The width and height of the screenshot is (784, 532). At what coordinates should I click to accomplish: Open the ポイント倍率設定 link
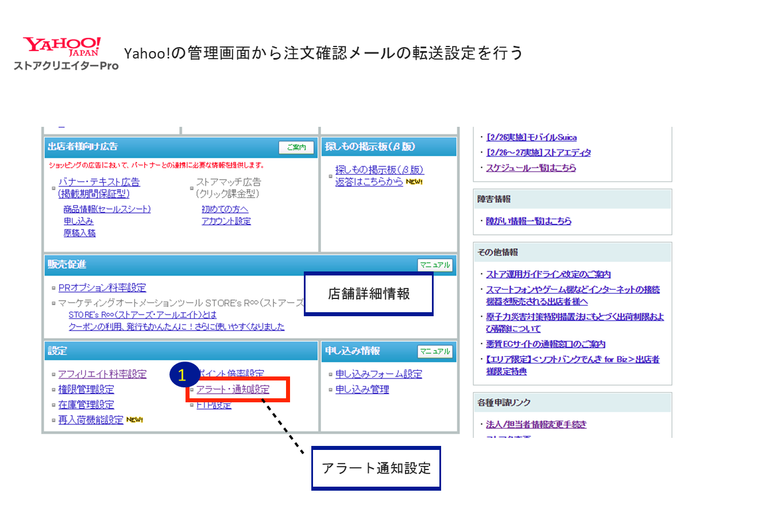click(x=231, y=374)
